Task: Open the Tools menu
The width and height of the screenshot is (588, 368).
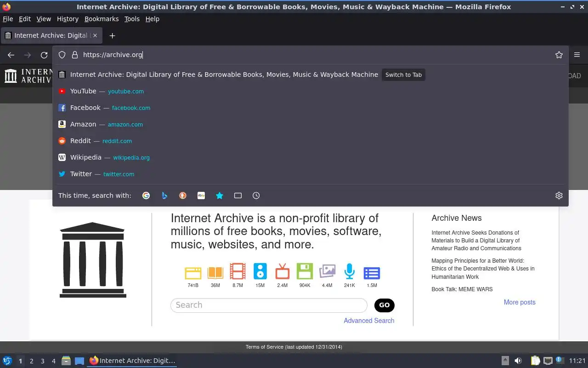Action: tap(132, 19)
